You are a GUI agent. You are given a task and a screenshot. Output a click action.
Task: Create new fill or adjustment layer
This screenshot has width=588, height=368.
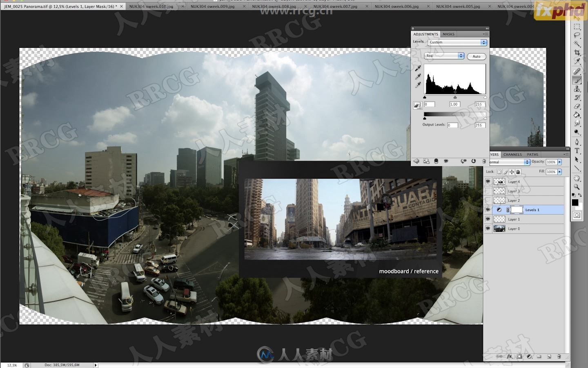coord(529,357)
